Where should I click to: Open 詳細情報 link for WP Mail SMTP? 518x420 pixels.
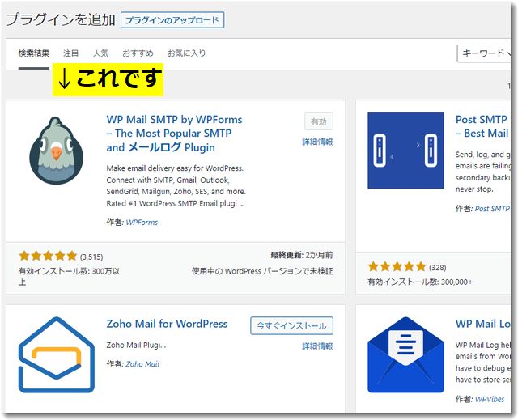[317, 142]
